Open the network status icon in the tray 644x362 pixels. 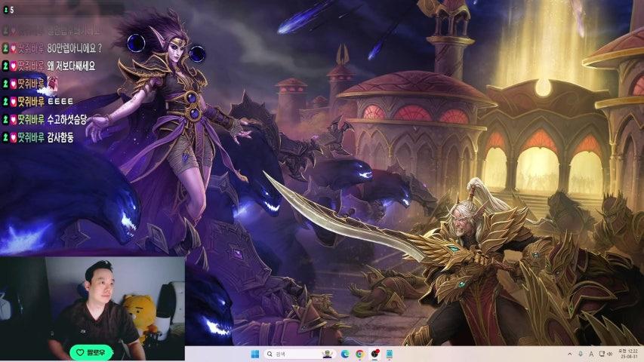point(601,354)
